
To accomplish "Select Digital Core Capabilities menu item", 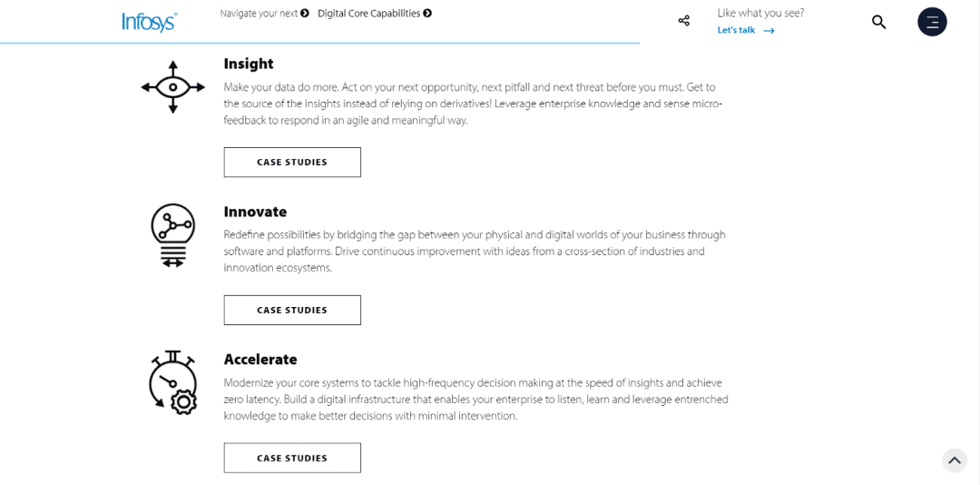I will pos(368,13).
